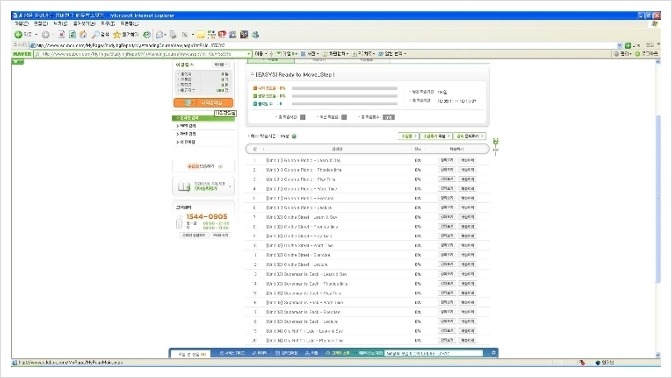Image resolution: width=672 pixels, height=378 pixels.
Task: Click the green-labeled second progress bar
Action: pos(345,96)
